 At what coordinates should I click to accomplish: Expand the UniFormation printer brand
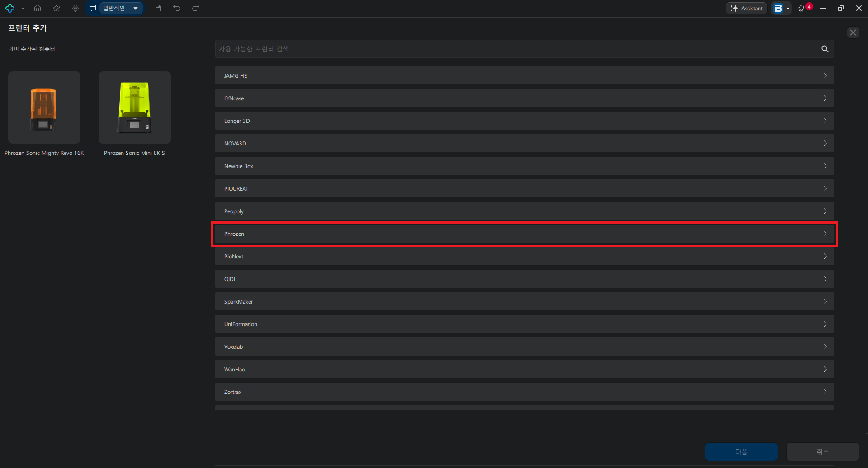(524, 324)
